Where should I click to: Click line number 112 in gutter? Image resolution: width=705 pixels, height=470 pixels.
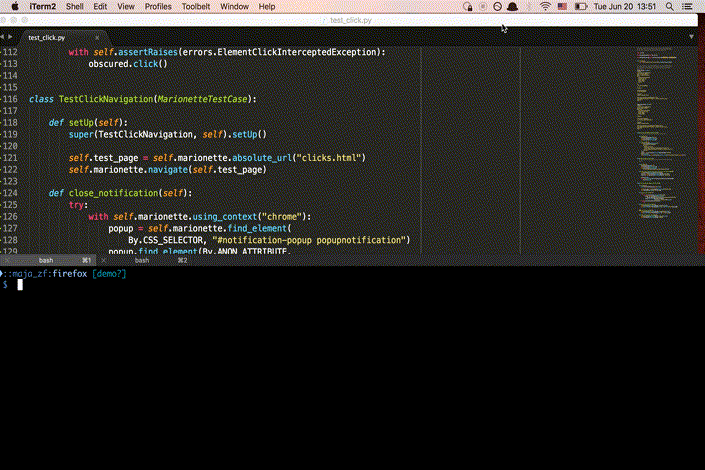click(x=10, y=52)
